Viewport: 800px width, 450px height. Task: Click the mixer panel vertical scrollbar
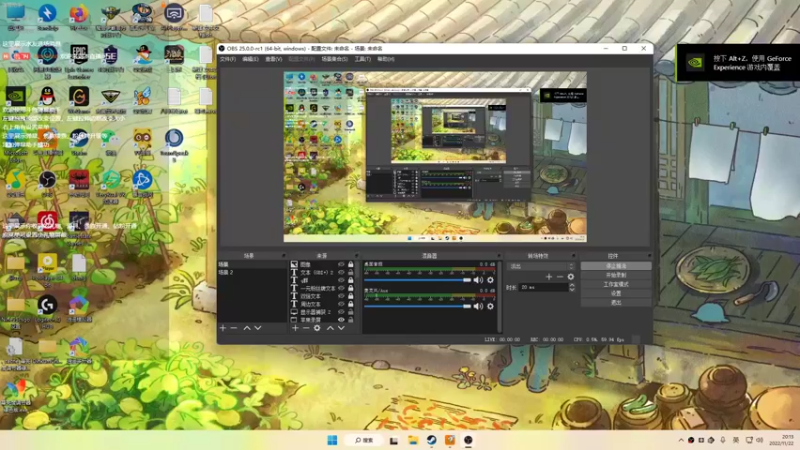[x=499, y=296]
